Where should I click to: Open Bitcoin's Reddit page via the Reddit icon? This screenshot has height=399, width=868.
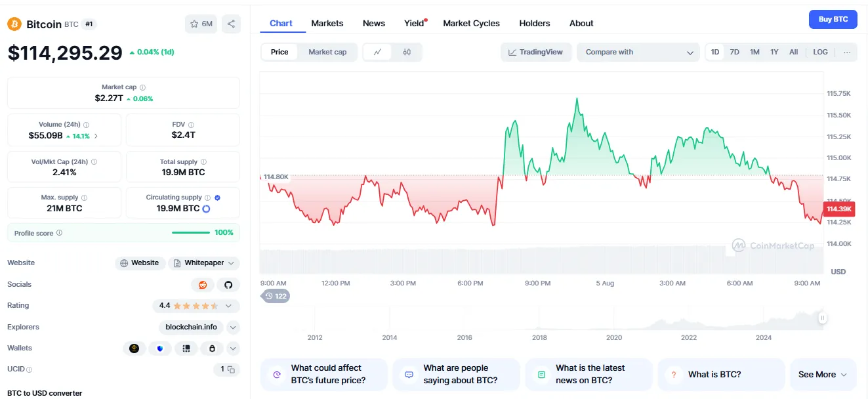point(202,284)
